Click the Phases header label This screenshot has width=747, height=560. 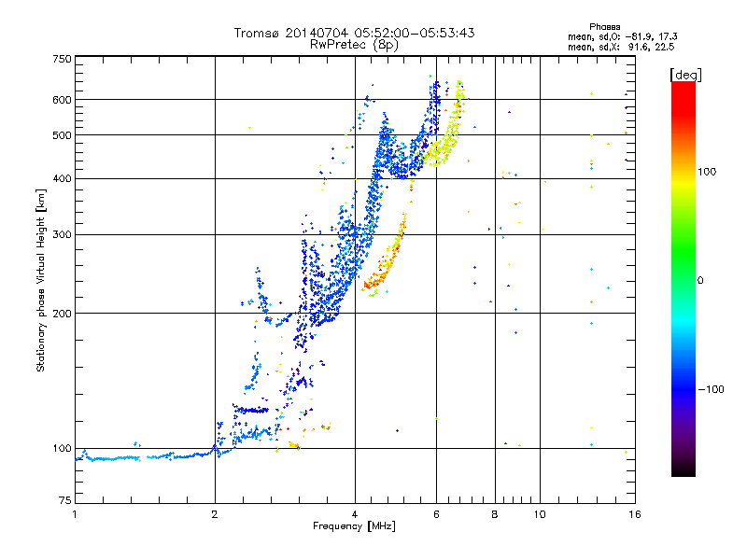pyautogui.click(x=604, y=27)
